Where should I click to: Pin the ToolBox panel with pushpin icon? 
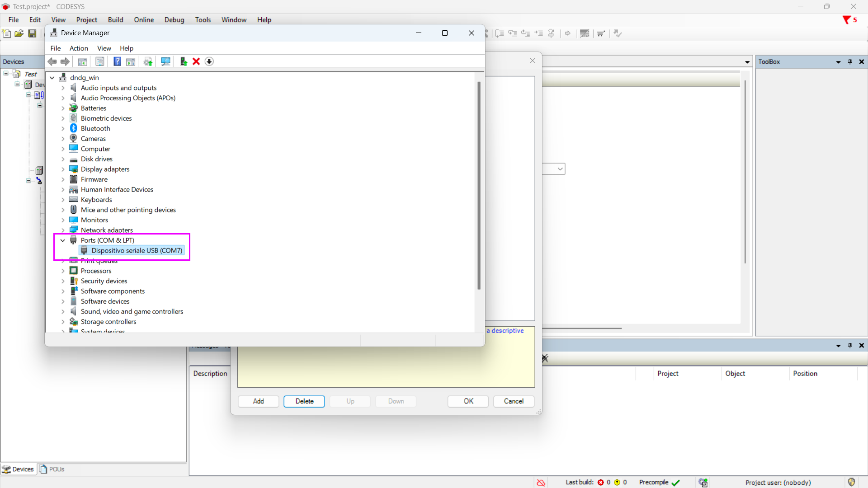850,62
